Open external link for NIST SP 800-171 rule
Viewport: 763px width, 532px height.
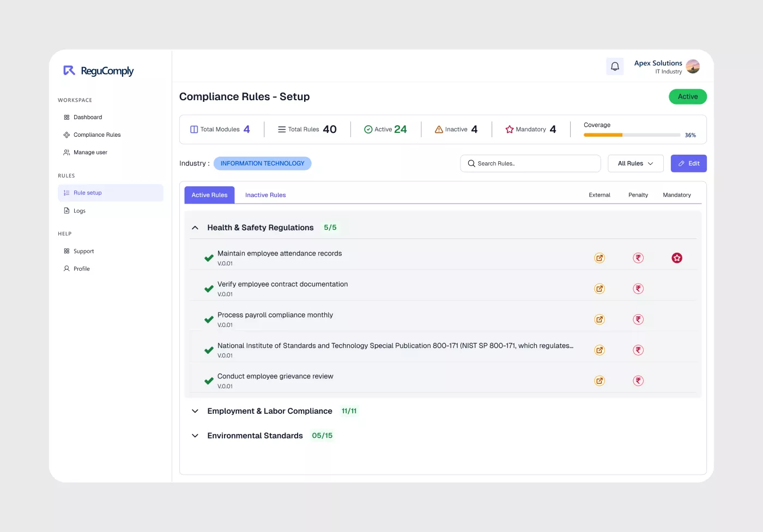tap(599, 350)
